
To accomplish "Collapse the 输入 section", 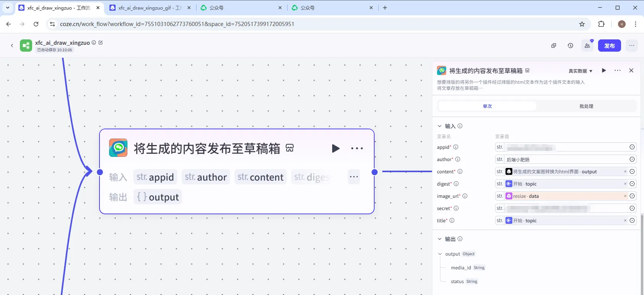I will 440,126.
